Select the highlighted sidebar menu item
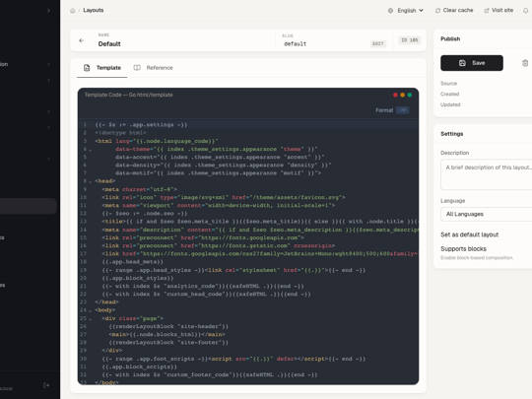532x399 pixels. (29, 206)
